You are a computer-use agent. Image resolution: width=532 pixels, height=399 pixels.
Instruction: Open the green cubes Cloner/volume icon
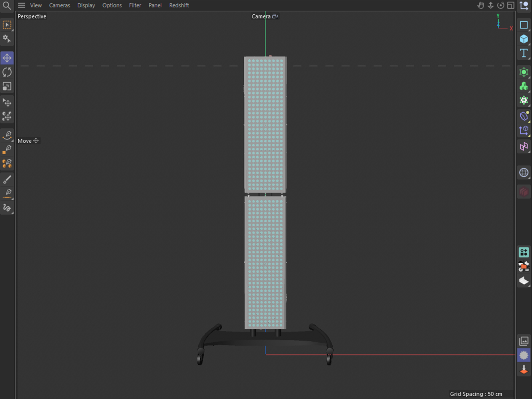tap(524, 86)
